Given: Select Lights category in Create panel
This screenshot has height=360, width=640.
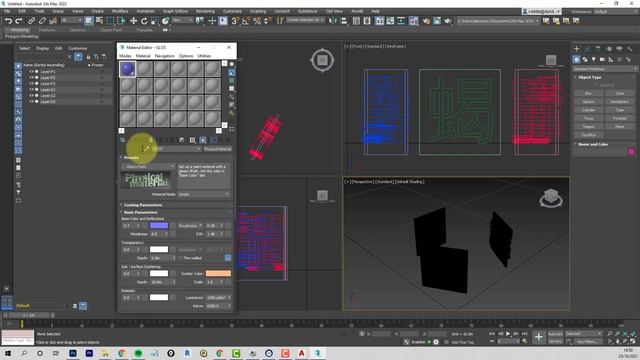Looking at the screenshot, I should click(593, 60).
